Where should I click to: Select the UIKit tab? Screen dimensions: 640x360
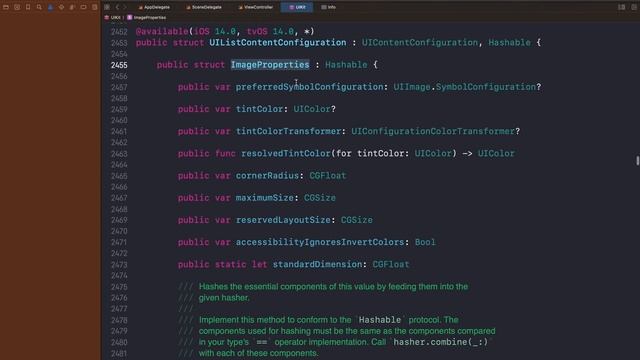297,7
